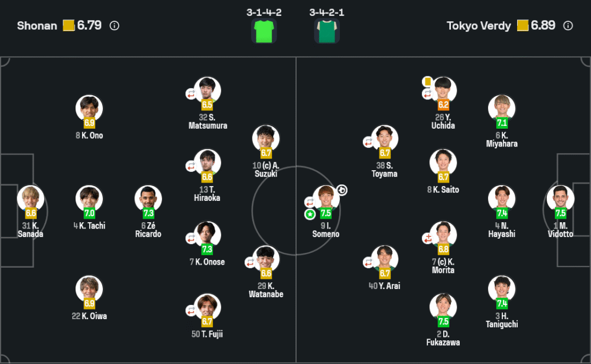This screenshot has height=364, width=591.
Task: Click Shonan's bright green jersey icon
Action: [x=264, y=31]
